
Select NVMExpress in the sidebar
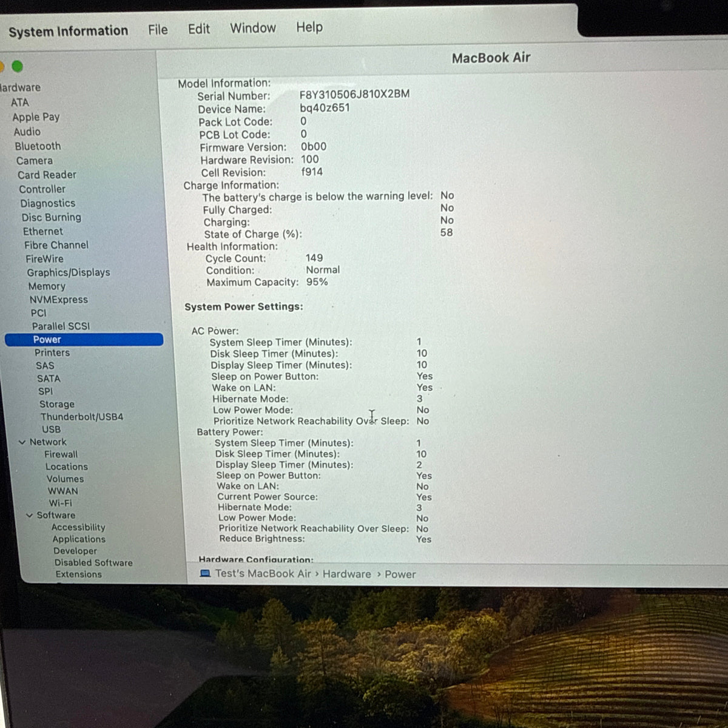point(58,300)
